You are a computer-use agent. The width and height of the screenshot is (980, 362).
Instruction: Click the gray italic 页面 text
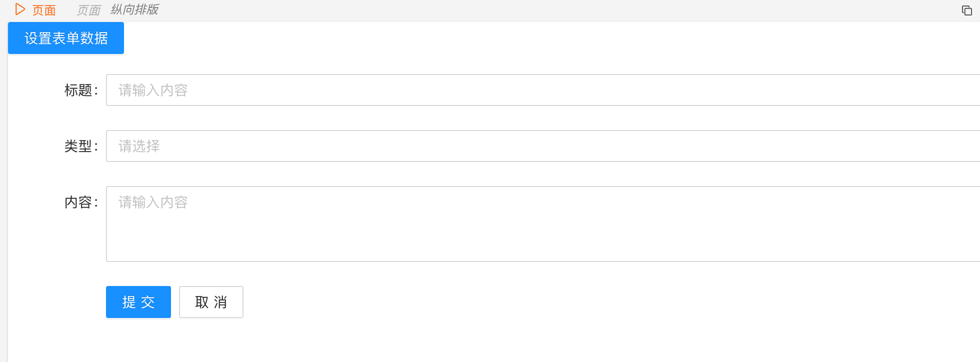pyautogui.click(x=88, y=10)
